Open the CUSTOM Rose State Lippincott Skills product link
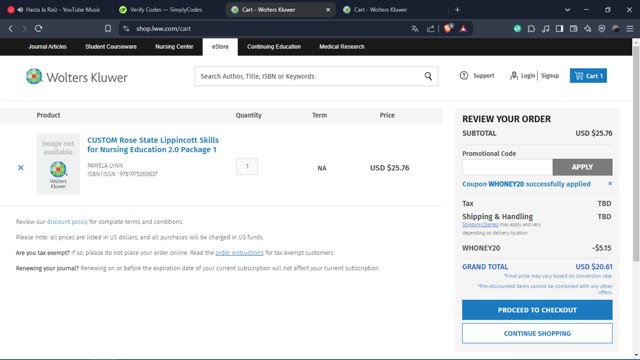640x360 pixels. 153,144
